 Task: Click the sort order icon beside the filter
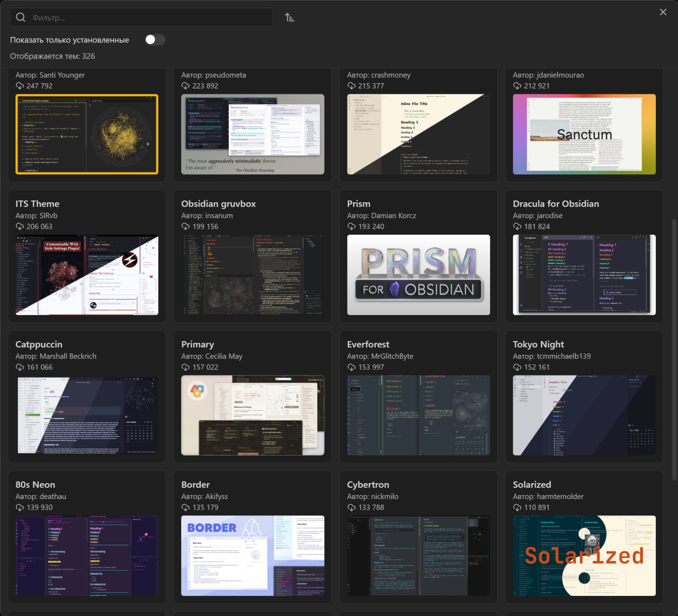click(x=289, y=17)
